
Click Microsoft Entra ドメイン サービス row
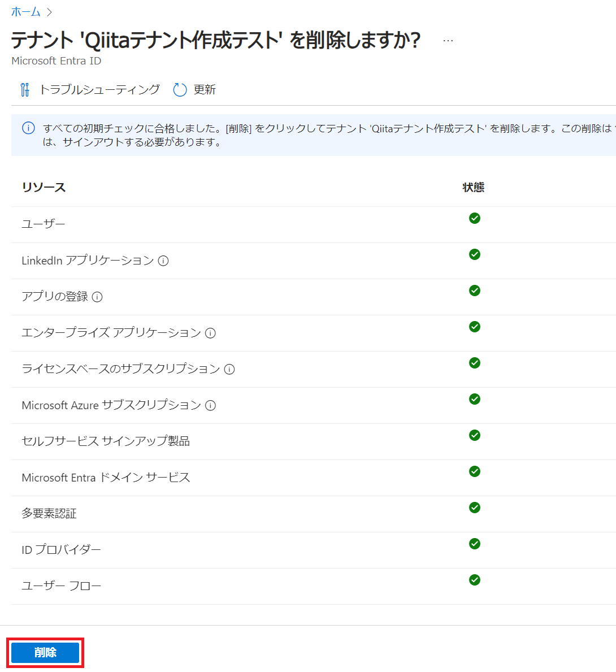313,478
